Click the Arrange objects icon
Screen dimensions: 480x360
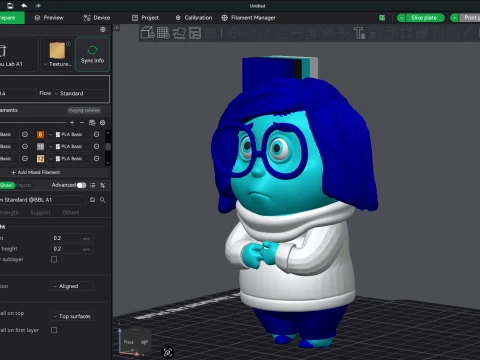pyautogui.click(x=195, y=33)
